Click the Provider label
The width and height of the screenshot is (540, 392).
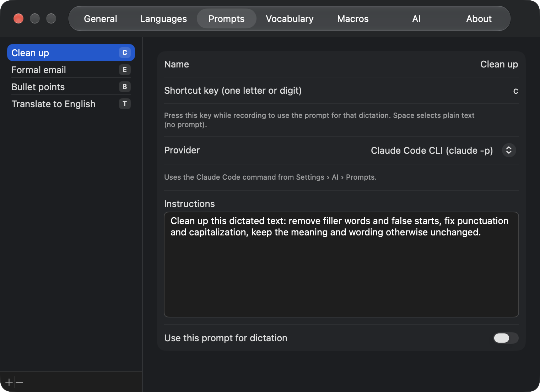182,150
